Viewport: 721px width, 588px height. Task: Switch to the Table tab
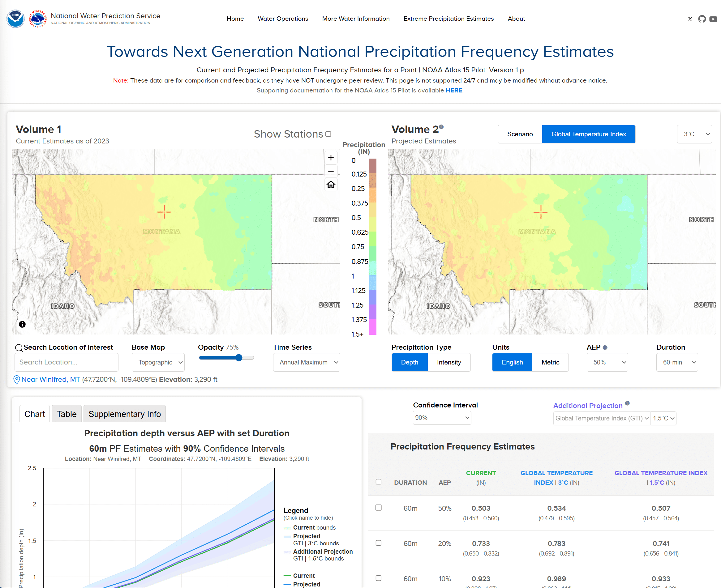(67, 414)
